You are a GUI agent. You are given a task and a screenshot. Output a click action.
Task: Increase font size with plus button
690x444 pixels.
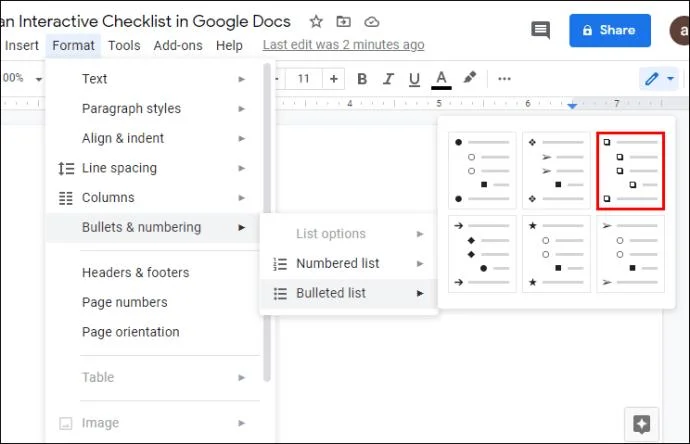pyautogui.click(x=334, y=79)
